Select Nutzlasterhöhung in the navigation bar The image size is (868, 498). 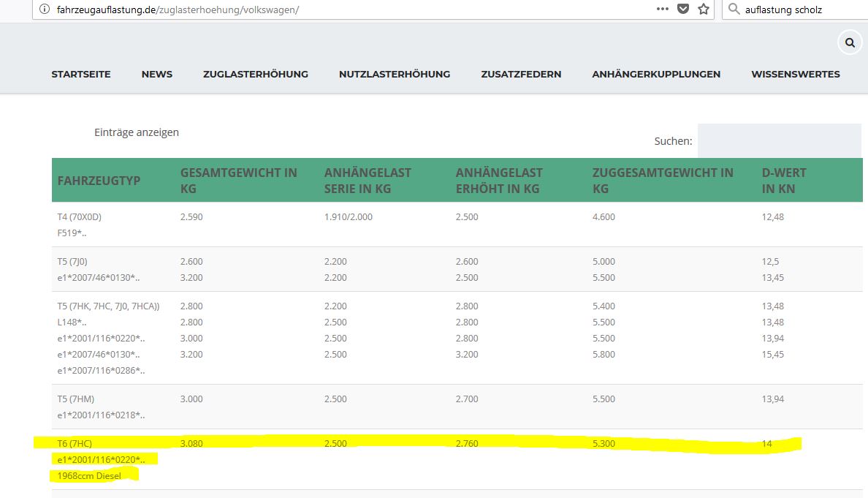[x=395, y=74]
